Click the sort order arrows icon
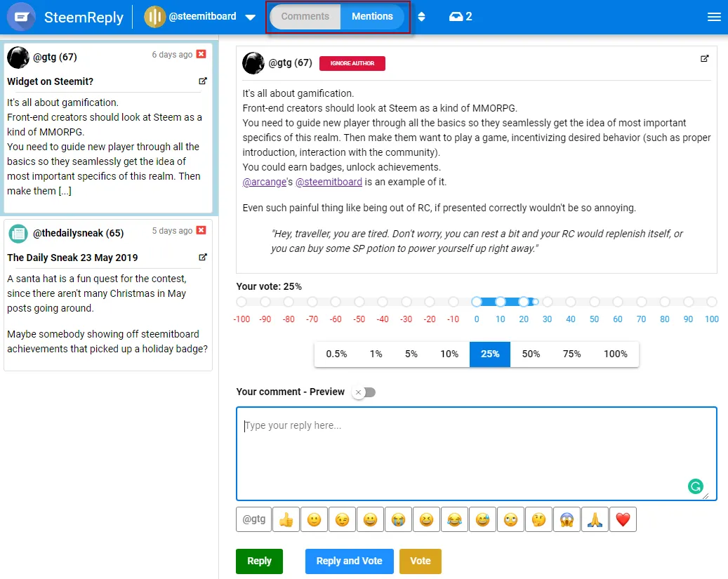Image resolution: width=728 pixels, height=579 pixels. 421,17
